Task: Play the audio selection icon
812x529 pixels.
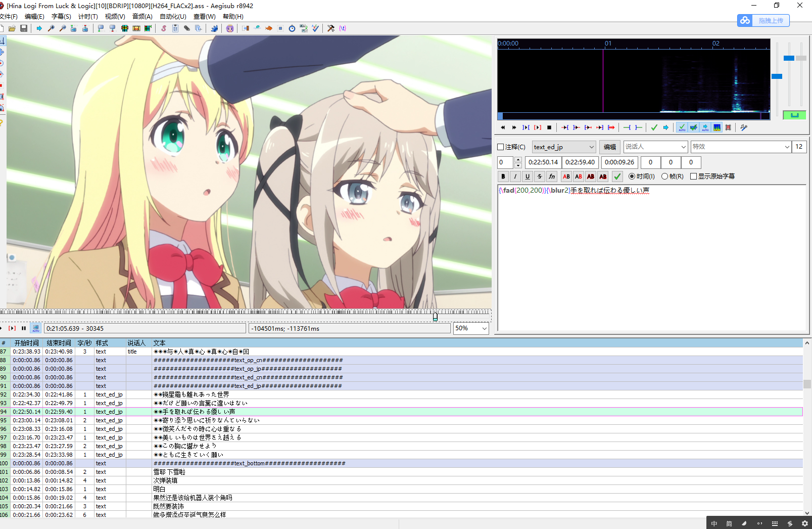Action: (x=526, y=127)
